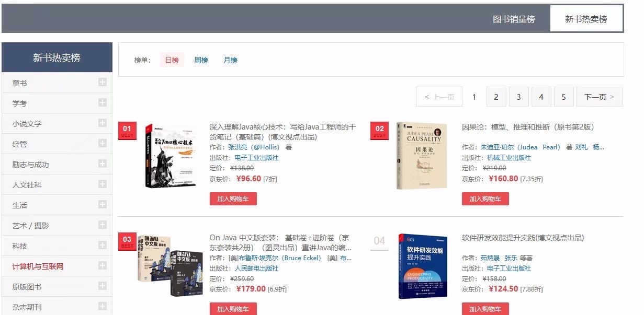Select the 日榜 ranking filter
Image resolution: width=644 pixels, height=315 pixels.
pos(172,60)
